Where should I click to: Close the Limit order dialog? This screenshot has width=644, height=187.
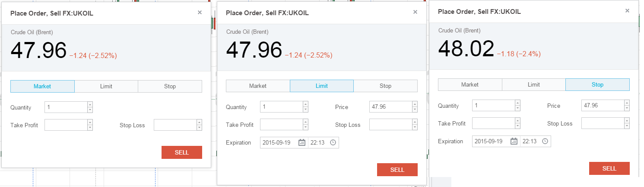[415, 12]
